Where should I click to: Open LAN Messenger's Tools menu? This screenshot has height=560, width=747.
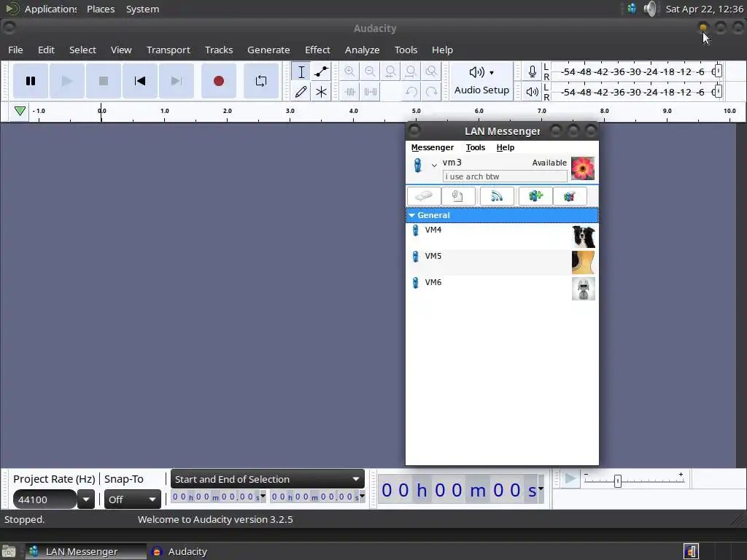pos(476,147)
